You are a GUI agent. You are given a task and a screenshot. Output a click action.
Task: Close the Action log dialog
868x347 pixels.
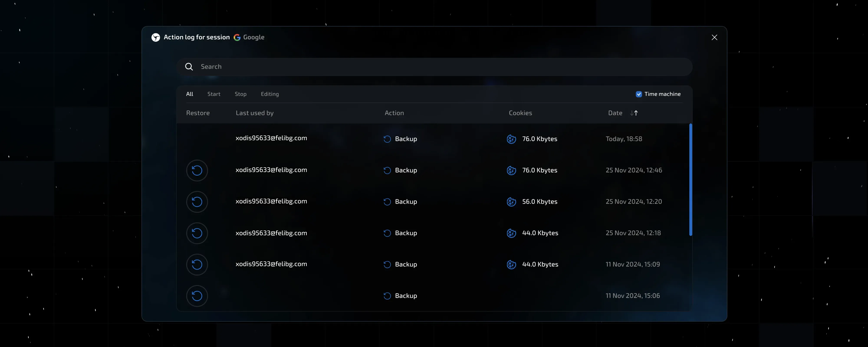click(x=714, y=37)
